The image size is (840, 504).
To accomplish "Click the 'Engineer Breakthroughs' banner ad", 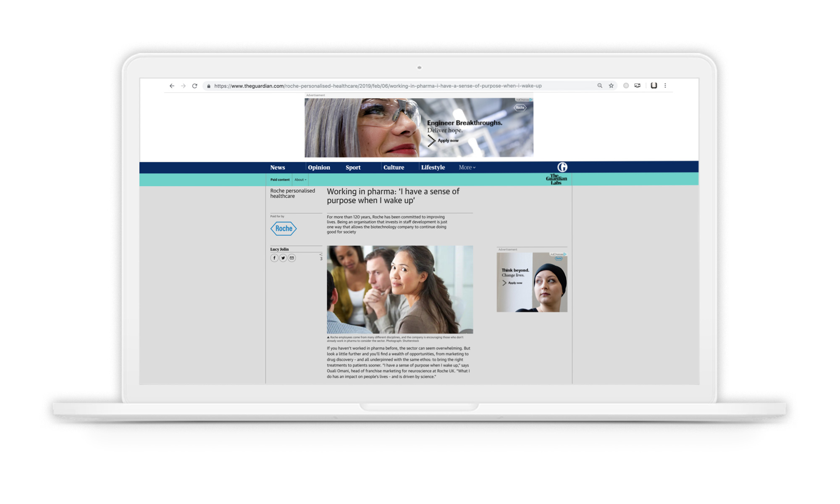I will tap(419, 128).
